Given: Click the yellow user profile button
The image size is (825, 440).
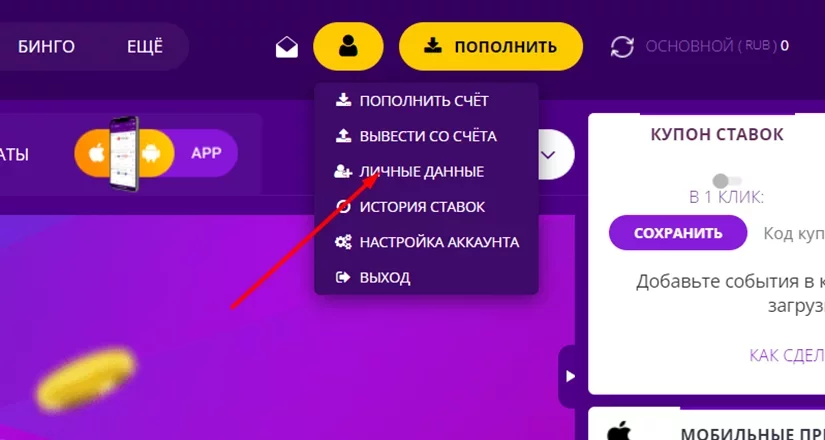Looking at the screenshot, I should [x=348, y=46].
